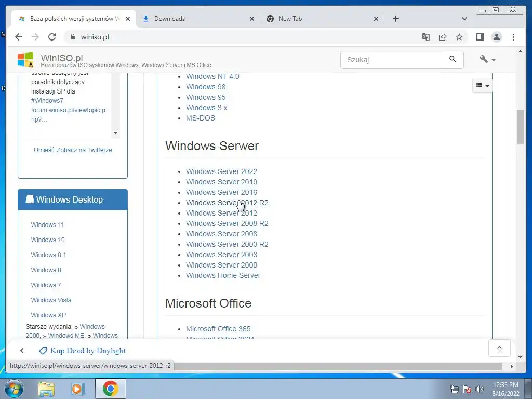Click the search magnifier button
Viewport: 532px width, 399px height.
pyautogui.click(x=453, y=60)
